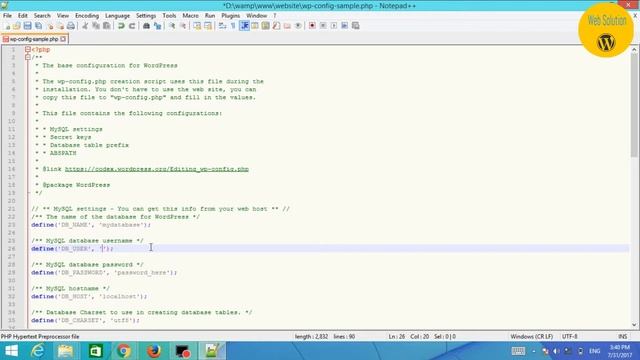The image size is (640, 360).
Task: Toggle word wrap toolbar button
Action: 222,26
